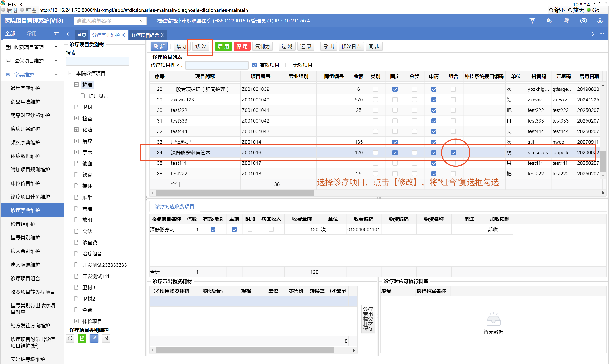Open the settings gear in header
This screenshot has width=609, height=364.
600,21
